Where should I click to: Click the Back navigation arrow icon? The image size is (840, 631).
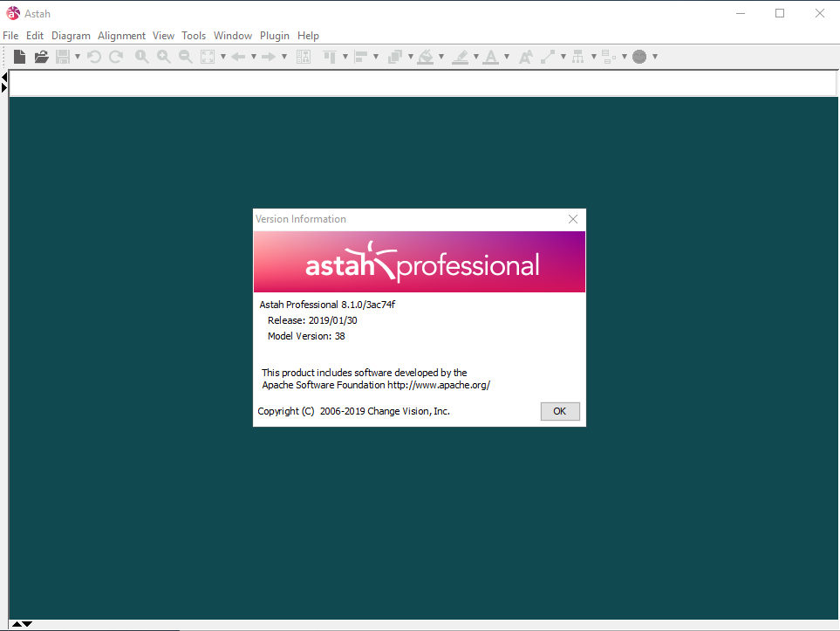(x=238, y=56)
